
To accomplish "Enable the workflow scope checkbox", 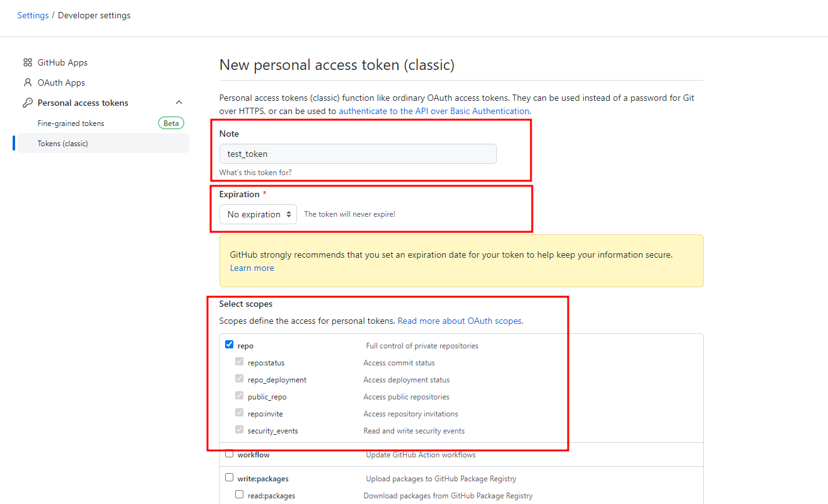I will (x=229, y=454).
